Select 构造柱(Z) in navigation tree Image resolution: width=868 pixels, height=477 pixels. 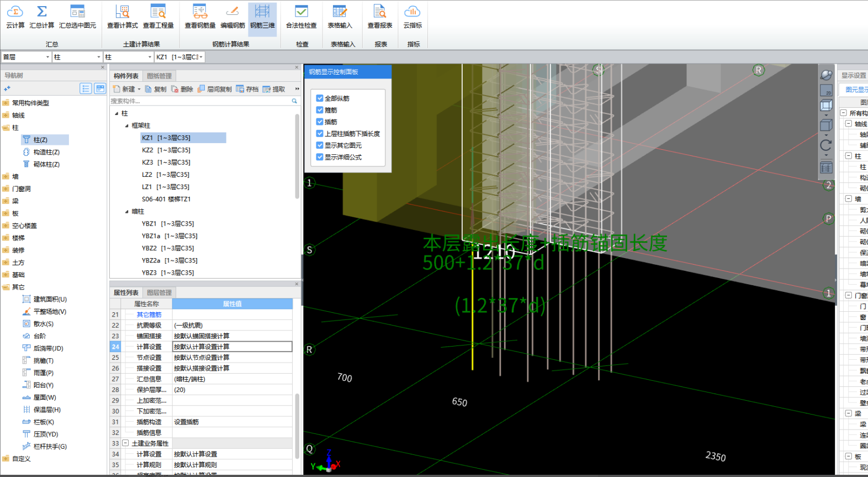coord(46,152)
